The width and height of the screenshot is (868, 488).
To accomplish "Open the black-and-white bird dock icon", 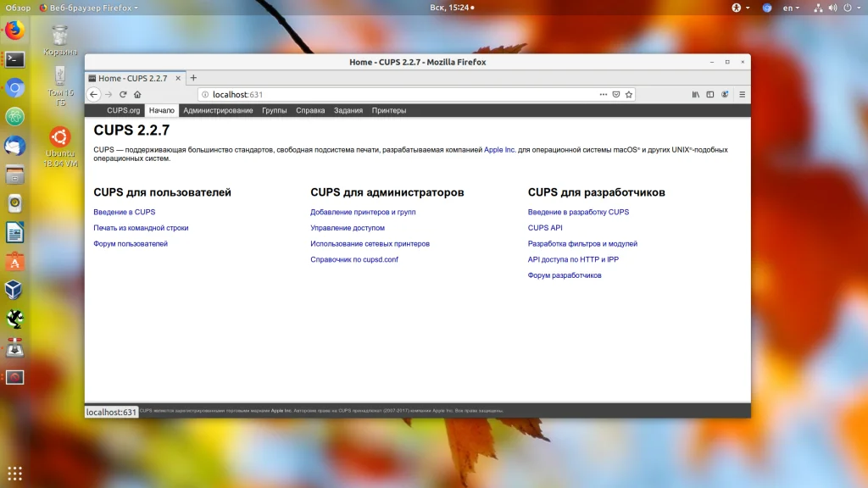I will (x=15, y=319).
